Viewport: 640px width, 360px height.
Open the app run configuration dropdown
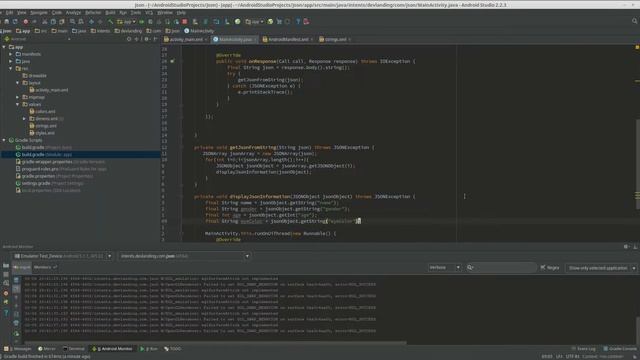click(x=126, y=21)
